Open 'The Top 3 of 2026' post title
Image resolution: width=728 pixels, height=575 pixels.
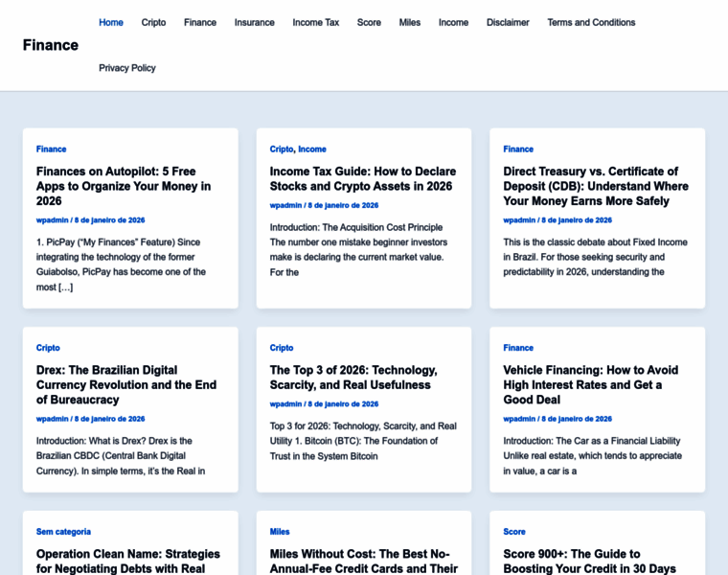click(353, 377)
